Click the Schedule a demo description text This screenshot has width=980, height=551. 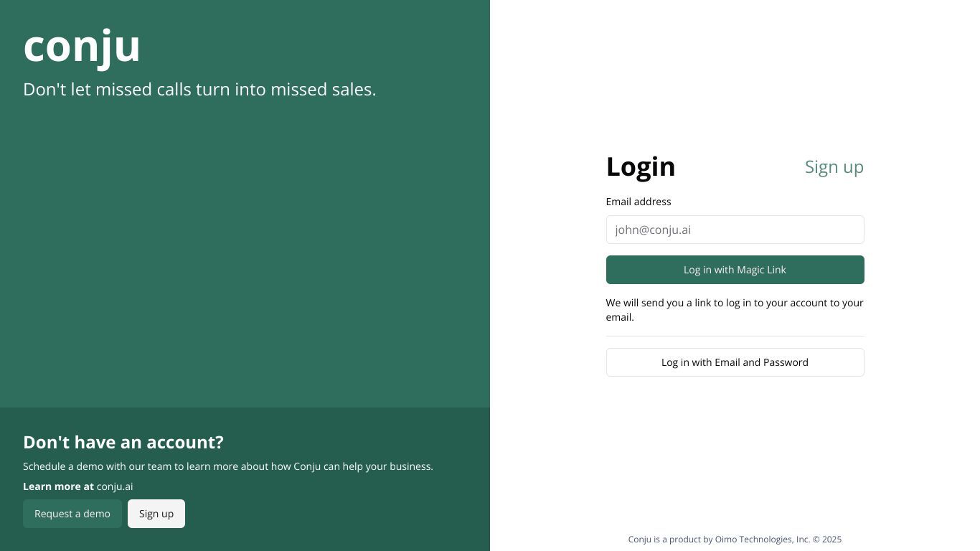point(228,466)
